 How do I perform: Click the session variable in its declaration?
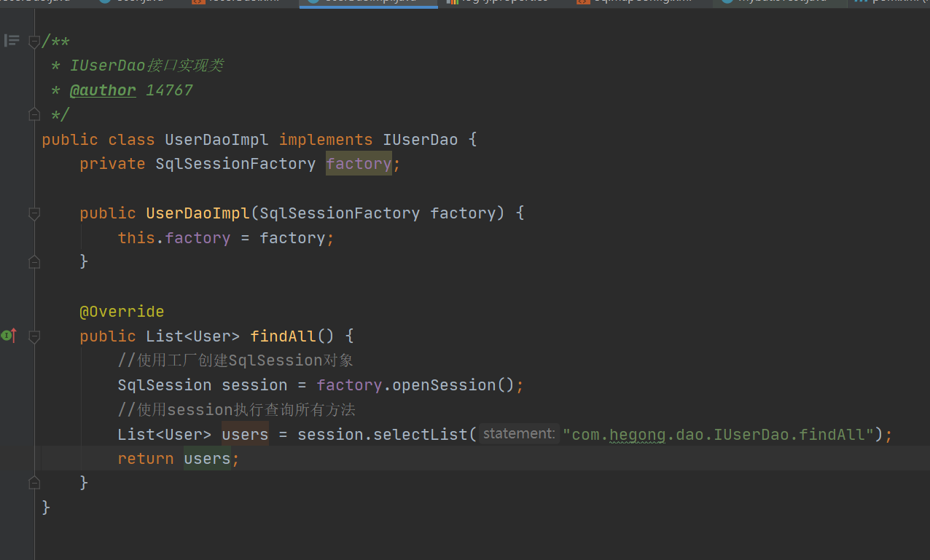pyautogui.click(x=254, y=385)
